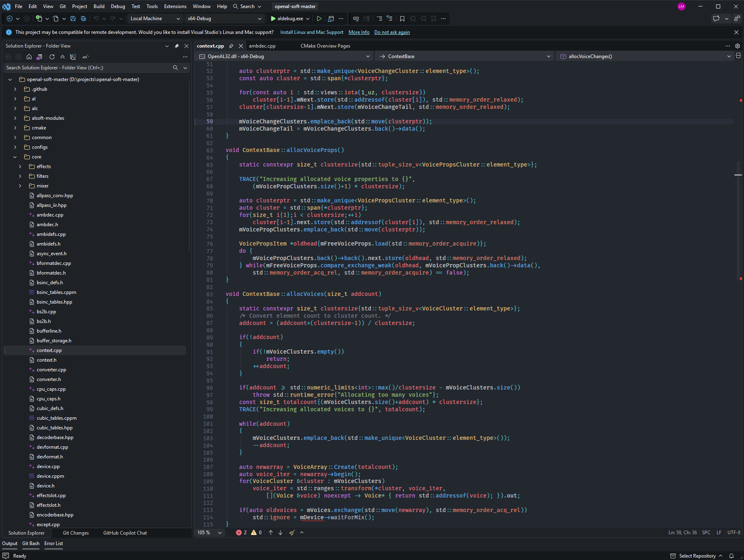Viewport: 744px width, 560px height.
Task: Collapse the openal-soft-master root node
Action: pos(10,79)
